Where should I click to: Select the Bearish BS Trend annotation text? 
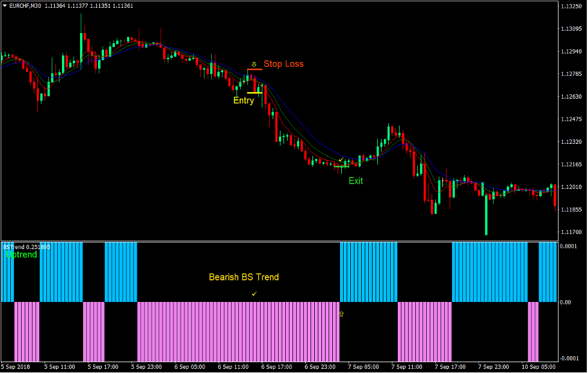tap(244, 277)
